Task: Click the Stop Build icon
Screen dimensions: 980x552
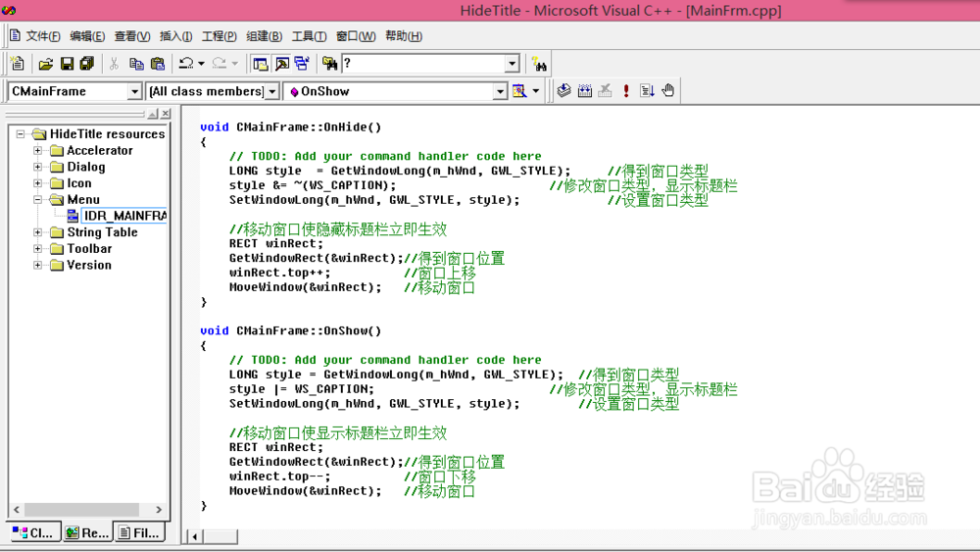Action: point(605,91)
